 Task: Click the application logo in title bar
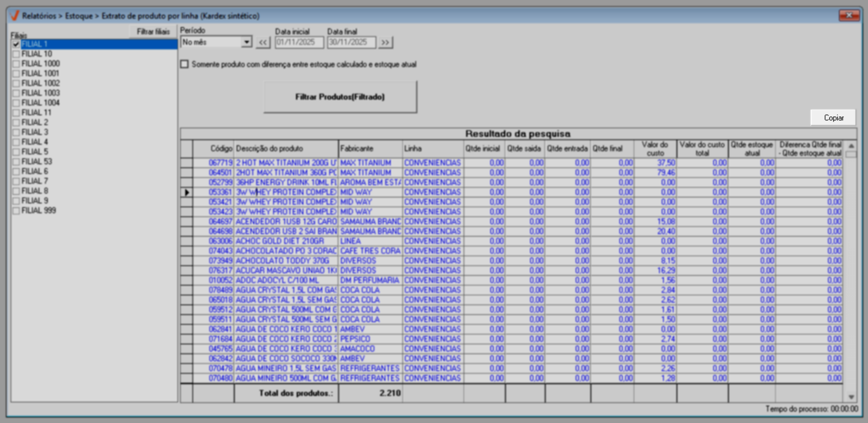click(15, 16)
